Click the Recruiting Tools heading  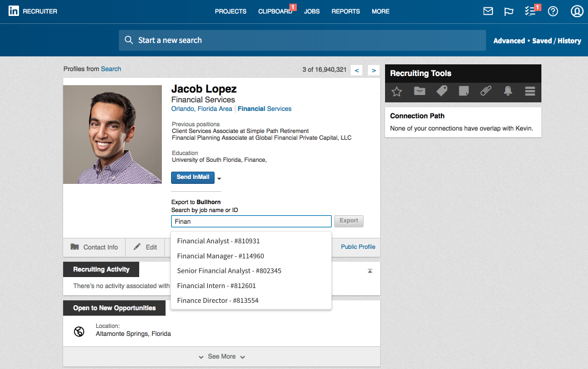point(421,74)
